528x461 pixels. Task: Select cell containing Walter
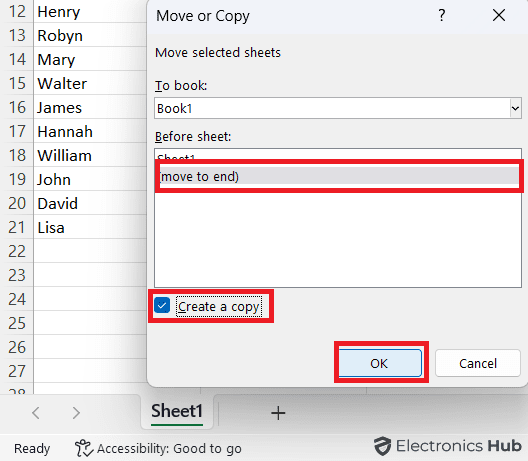click(90, 83)
